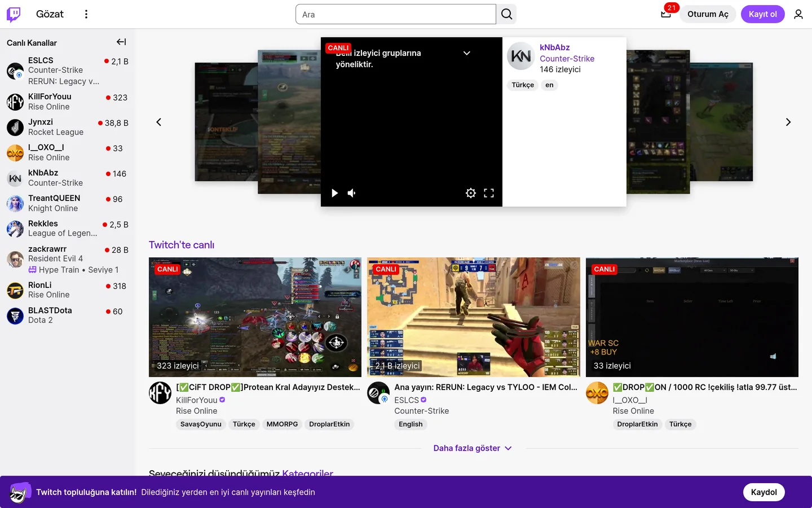This screenshot has width=812, height=508.
Task: Open I_OXO_I avatar in sidebar
Action: [15, 152]
